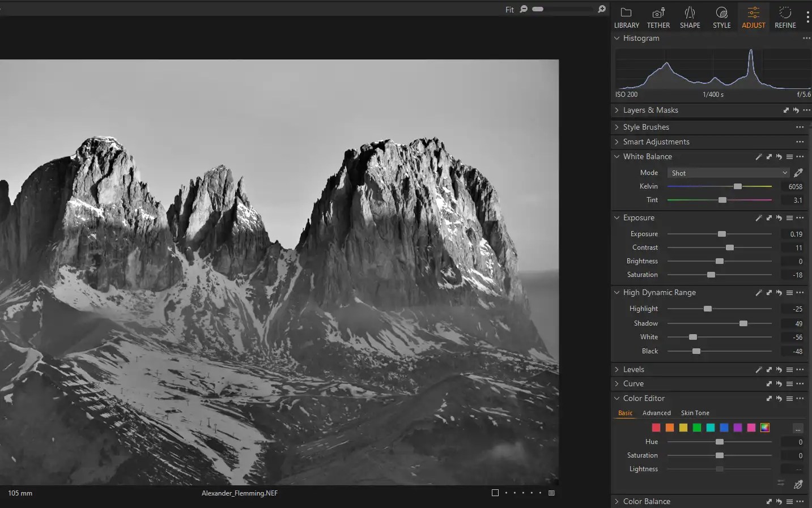Pick white balance with the eyedropper tool
812x508 pixels.
(798, 173)
